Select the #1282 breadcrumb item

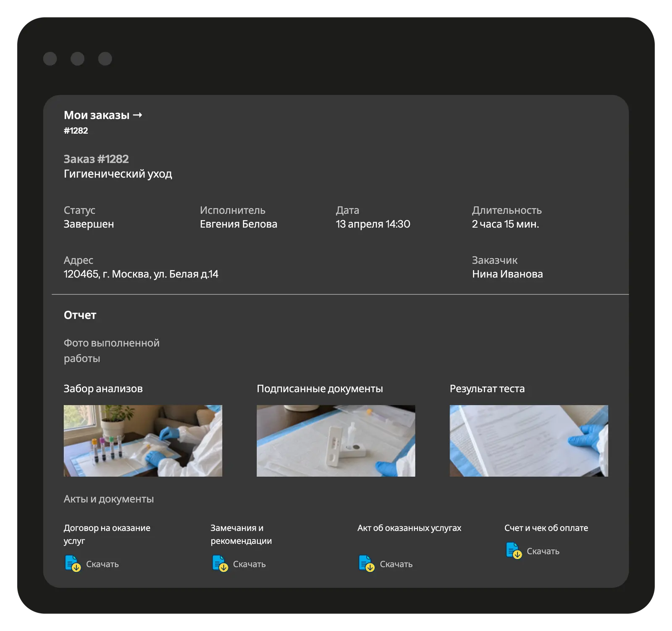[x=76, y=131]
